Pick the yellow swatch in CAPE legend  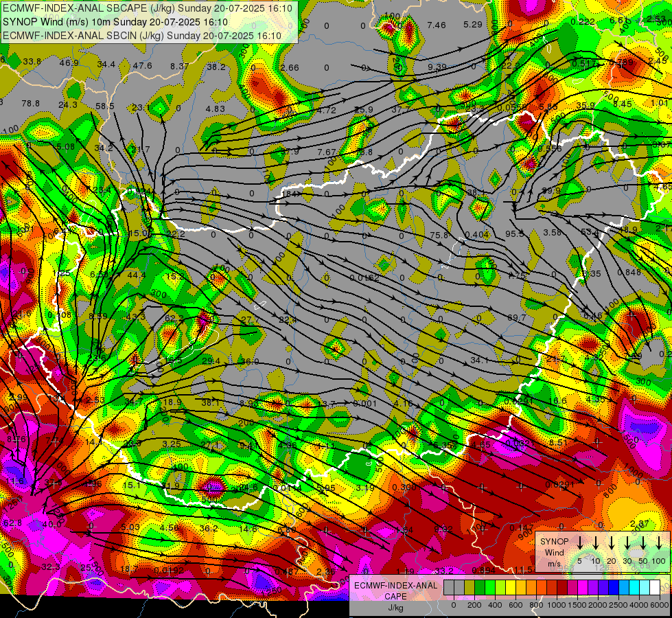click(511, 587)
